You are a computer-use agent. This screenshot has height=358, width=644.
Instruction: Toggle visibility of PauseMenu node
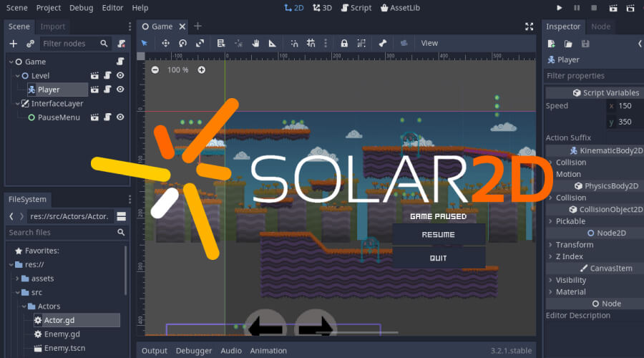pyautogui.click(x=120, y=117)
